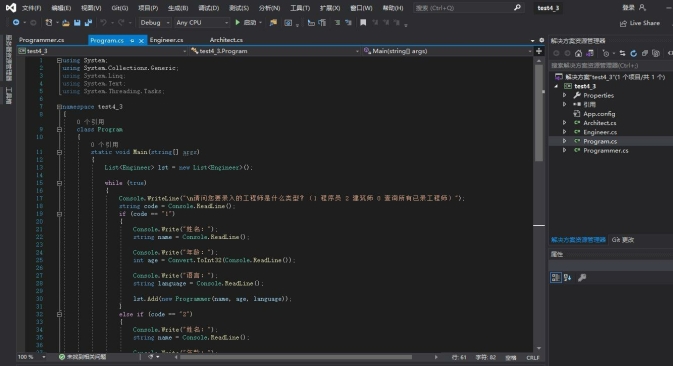Image resolution: width=673 pixels, height=366 pixels.
Task: Open the 视图(V) menu
Action: pos(91,8)
